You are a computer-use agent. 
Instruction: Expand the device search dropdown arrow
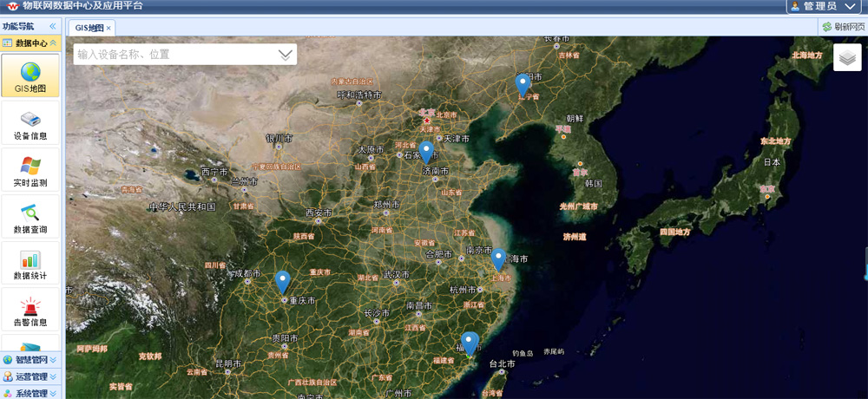(285, 55)
